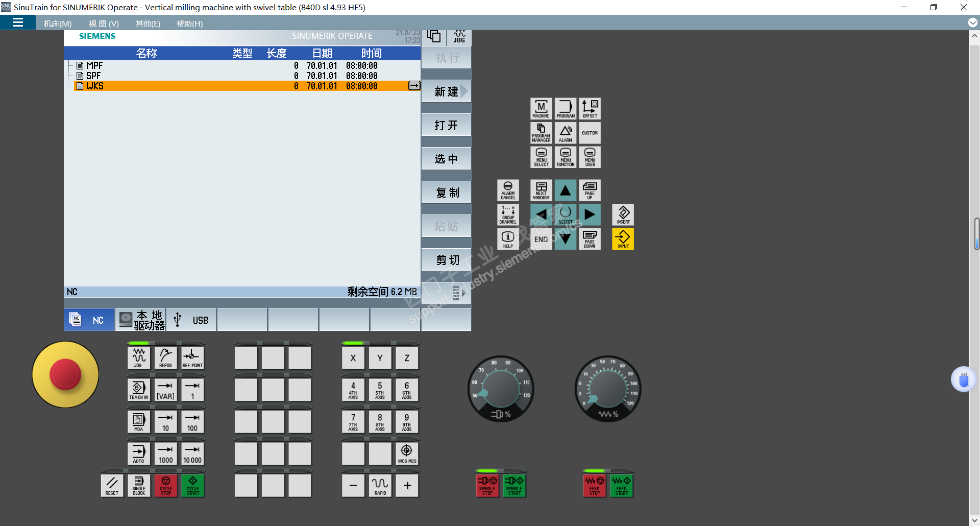Switch to the 本地驱动器 tab
Image resolution: width=980 pixels, height=526 pixels.
point(140,320)
